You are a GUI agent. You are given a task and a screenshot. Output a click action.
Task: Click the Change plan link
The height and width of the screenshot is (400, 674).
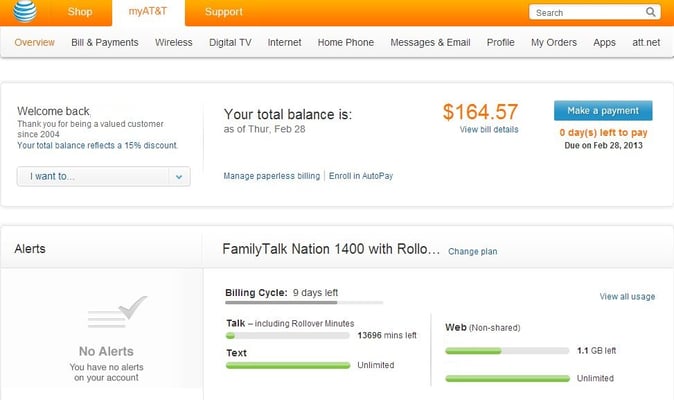[472, 251]
